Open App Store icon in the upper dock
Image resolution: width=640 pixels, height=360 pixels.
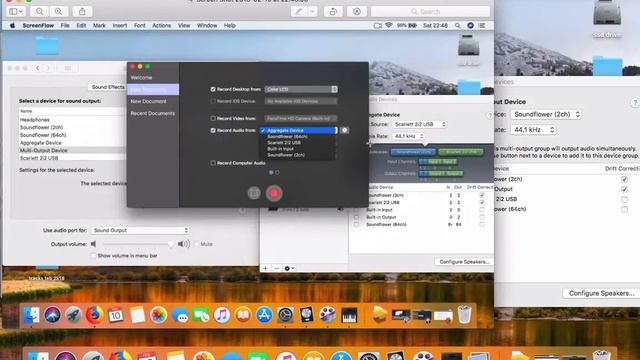[x=264, y=315]
